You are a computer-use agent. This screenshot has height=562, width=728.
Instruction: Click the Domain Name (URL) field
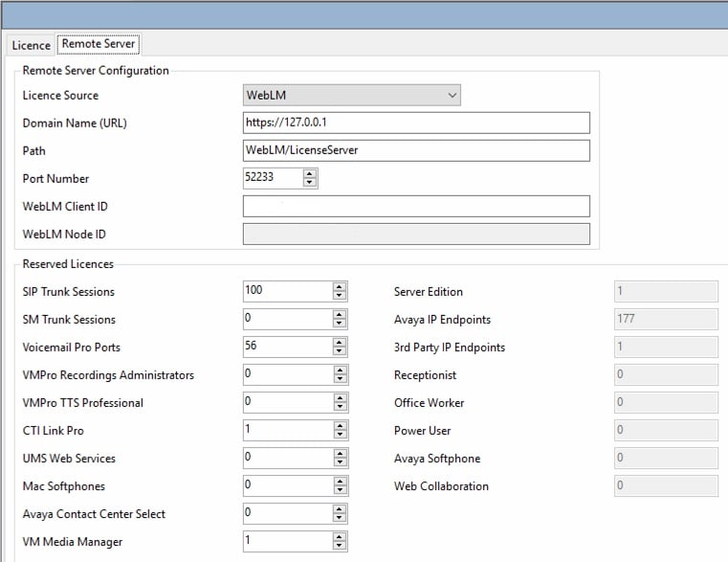tap(416, 123)
